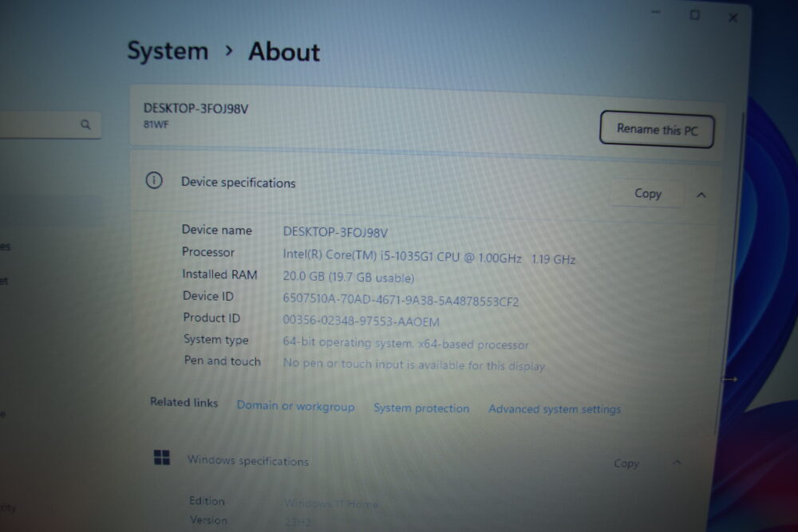Image resolution: width=798 pixels, height=532 pixels.
Task: Close the Settings window
Action: 733,18
